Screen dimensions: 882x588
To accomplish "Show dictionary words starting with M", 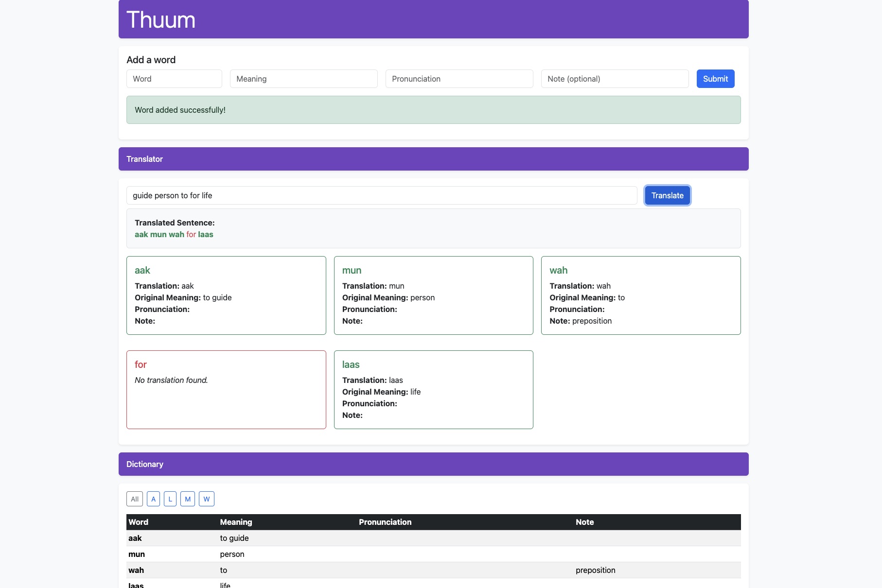I will point(188,499).
